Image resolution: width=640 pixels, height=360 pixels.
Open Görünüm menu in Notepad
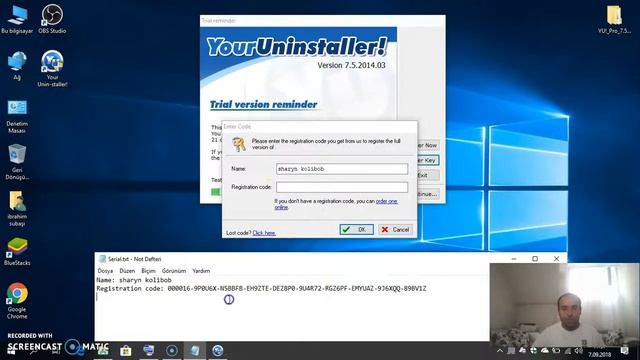pos(174,271)
